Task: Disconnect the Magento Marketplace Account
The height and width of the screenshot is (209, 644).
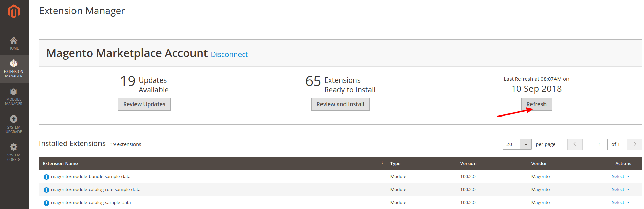Action: [229, 54]
